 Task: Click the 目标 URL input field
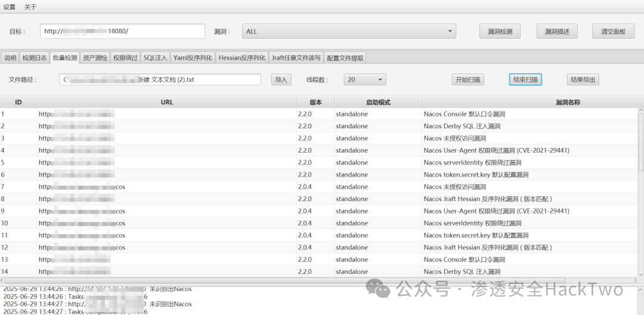[122, 31]
